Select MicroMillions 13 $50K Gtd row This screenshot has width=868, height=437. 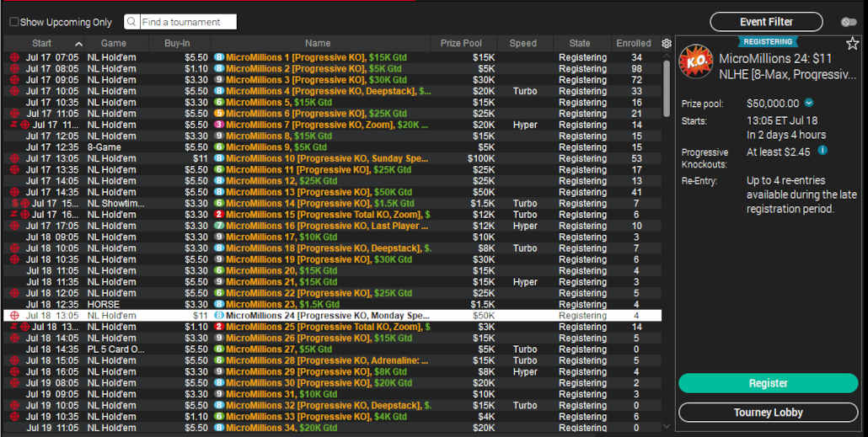tap(332, 192)
